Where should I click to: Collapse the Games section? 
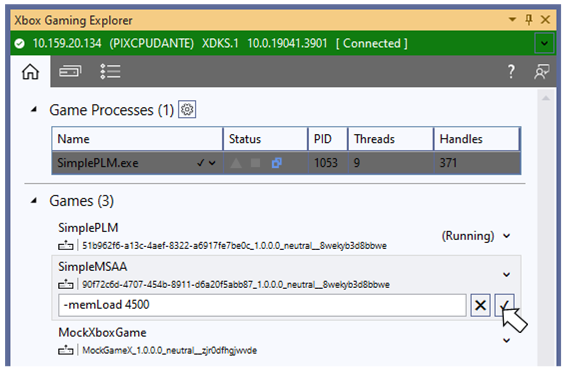pyautogui.click(x=34, y=200)
